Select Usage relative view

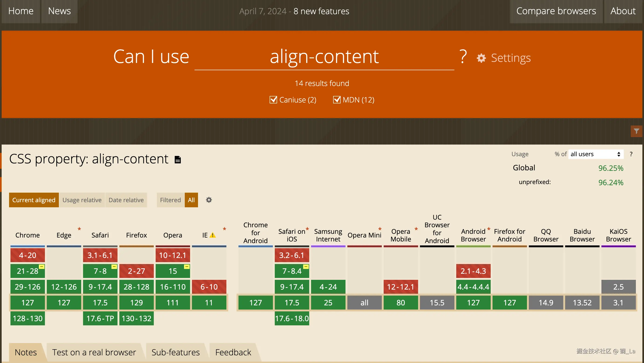(x=82, y=200)
